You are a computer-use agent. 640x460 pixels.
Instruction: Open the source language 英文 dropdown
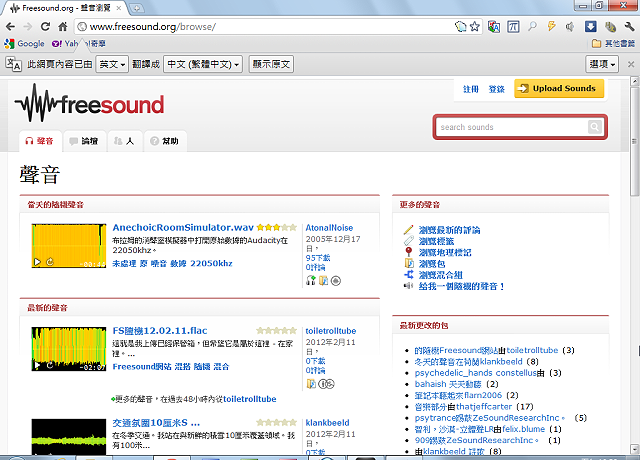click(112, 64)
